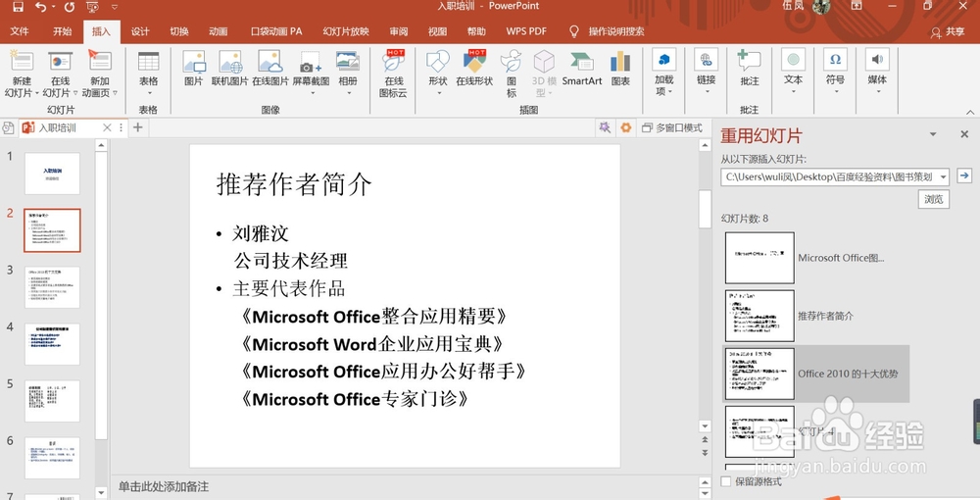Viewport: 980px width, 500px height.
Task: Switch to the 开始 tab
Action: (x=62, y=31)
